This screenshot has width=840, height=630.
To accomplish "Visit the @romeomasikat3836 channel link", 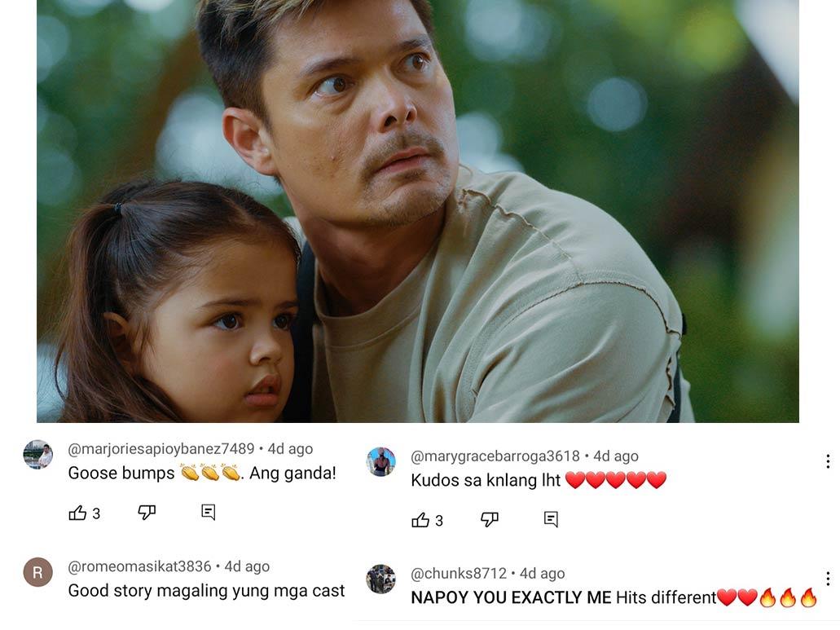I will pos(139,566).
